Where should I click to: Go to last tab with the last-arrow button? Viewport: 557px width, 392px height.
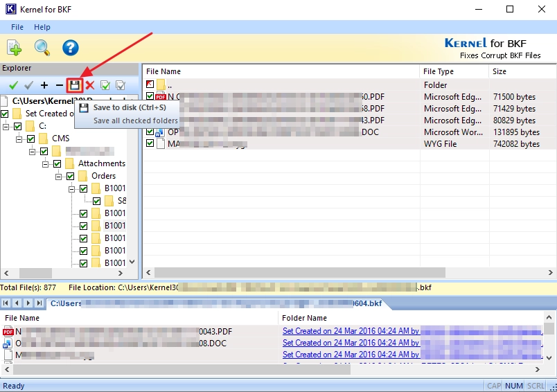click(39, 303)
